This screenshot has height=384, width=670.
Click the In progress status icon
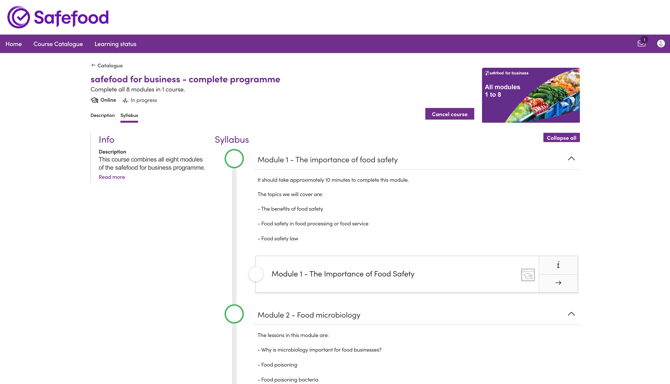coord(125,100)
